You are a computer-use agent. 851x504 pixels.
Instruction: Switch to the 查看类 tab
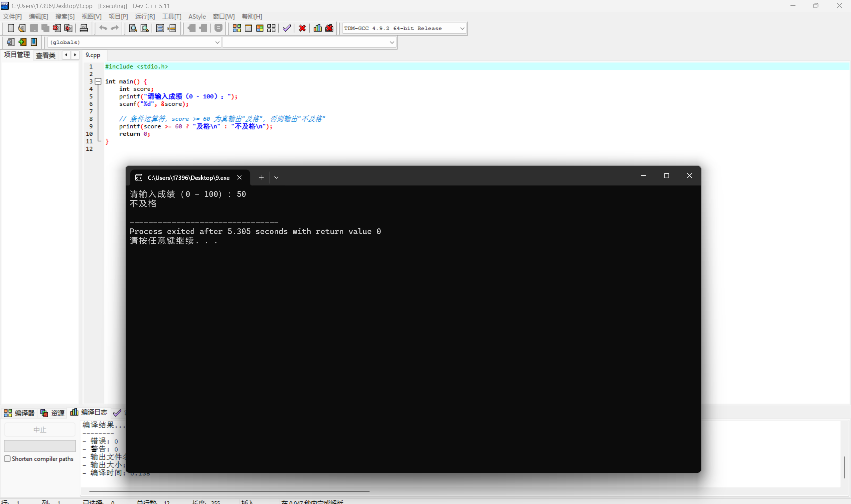pyautogui.click(x=46, y=55)
